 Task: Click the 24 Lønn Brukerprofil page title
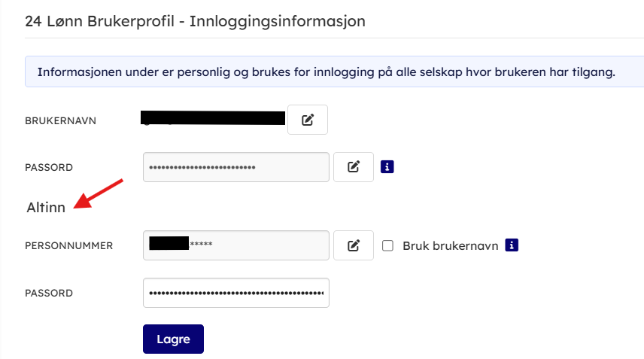196,21
